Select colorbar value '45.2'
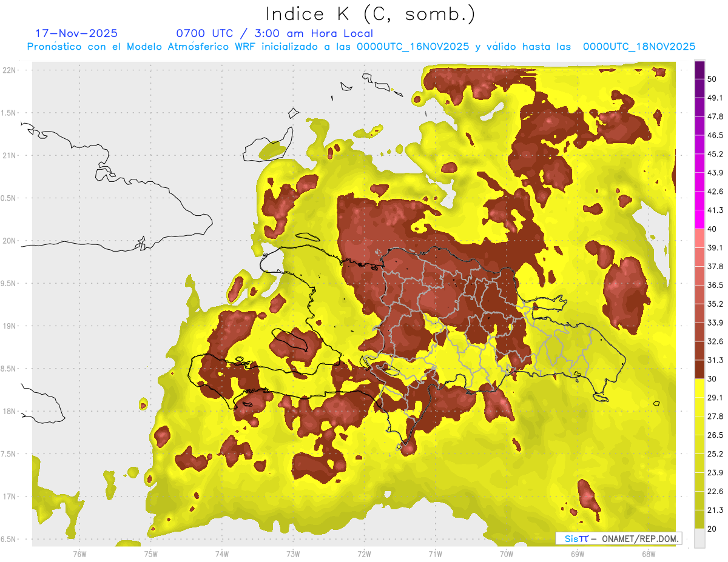The image size is (728, 562). point(715,154)
